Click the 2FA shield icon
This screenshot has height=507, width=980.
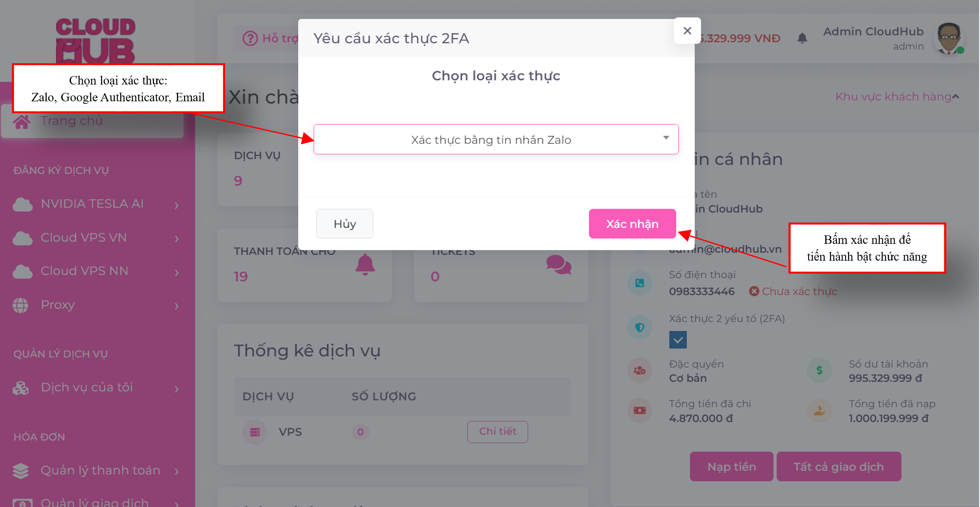(x=640, y=327)
